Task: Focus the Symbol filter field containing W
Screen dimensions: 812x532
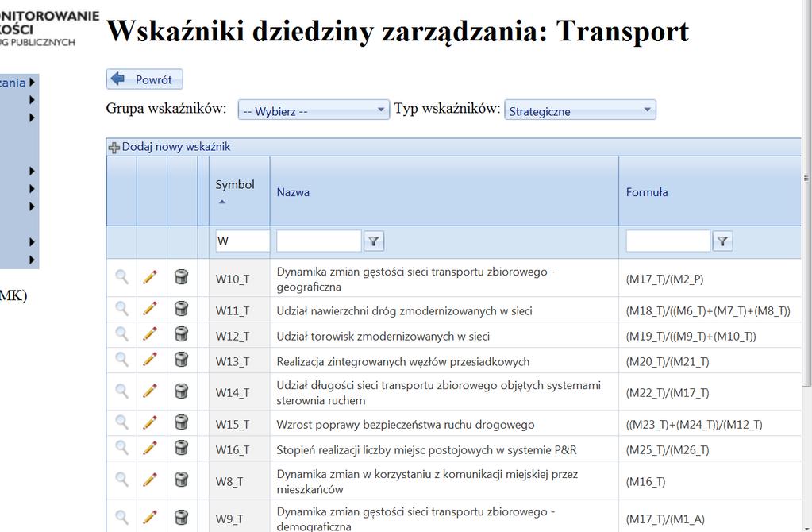Action: pyautogui.click(x=242, y=241)
